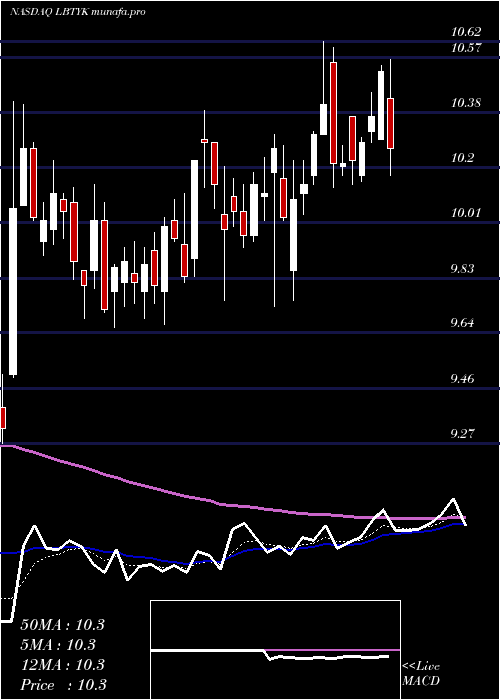The height and width of the screenshot is (700, 500).
Task: Click the 50MA : 10.3 readout
Action: tap(62, 625)
